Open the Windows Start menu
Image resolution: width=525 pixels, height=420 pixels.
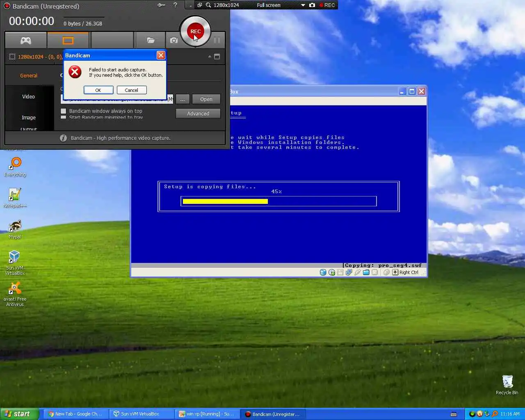[x=19, y=414]
